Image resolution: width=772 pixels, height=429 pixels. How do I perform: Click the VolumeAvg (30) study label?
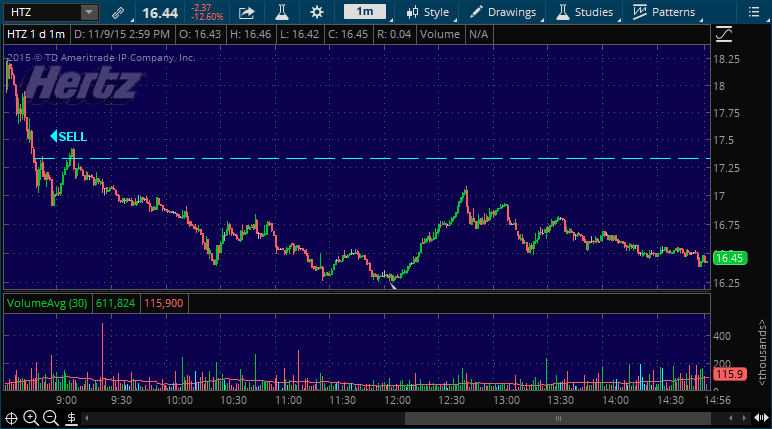click(x=47, y=303)
